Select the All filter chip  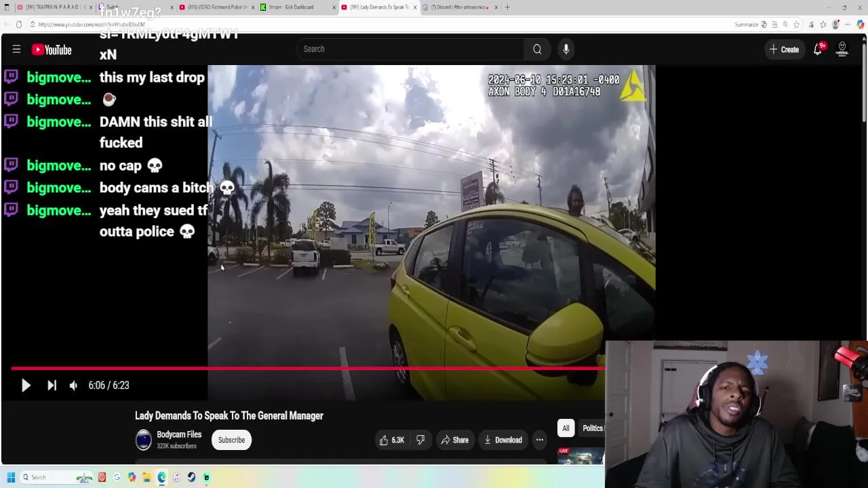tap(566, 428)
